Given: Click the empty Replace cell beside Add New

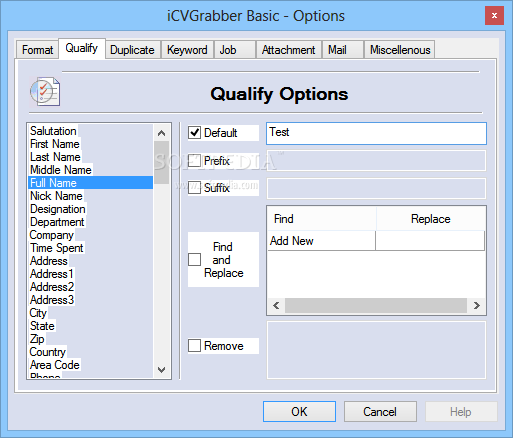Looking at the screenshot, I should (x=430, y=241).
